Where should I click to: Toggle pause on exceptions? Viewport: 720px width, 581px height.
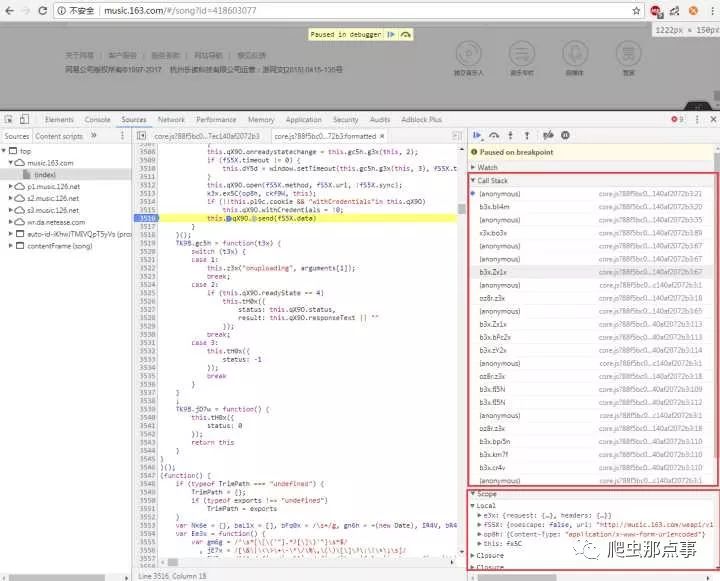tap(565, 135)
